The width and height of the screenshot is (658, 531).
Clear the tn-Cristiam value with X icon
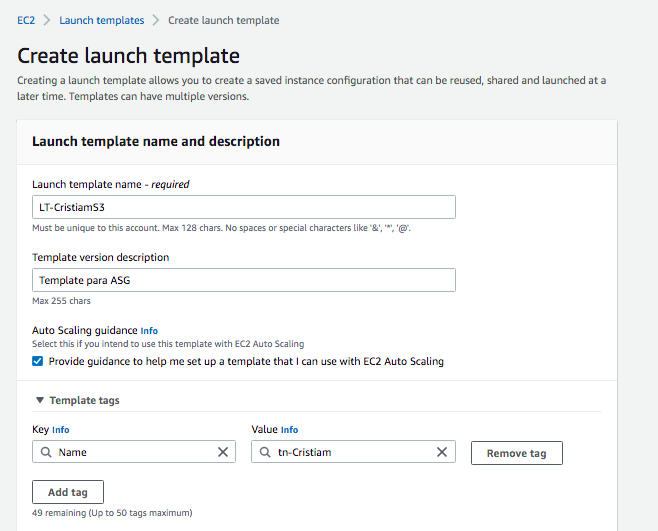point(441,452)
